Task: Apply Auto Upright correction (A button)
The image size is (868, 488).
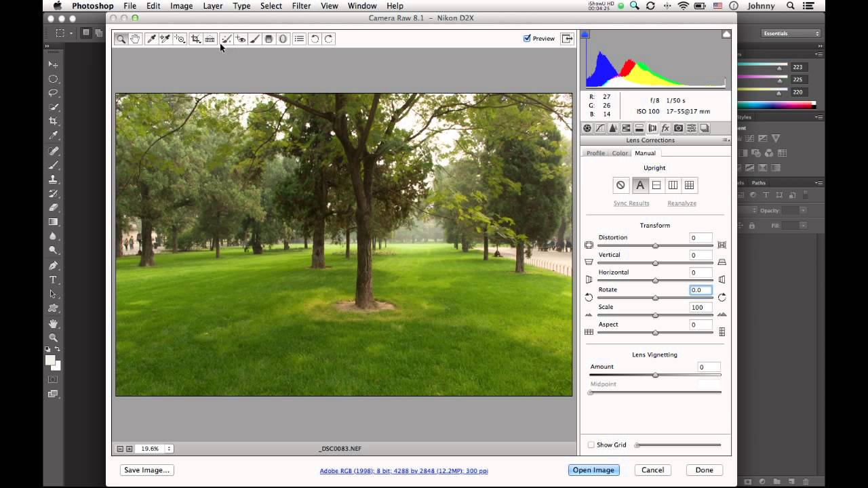Action: click(639, 185)
